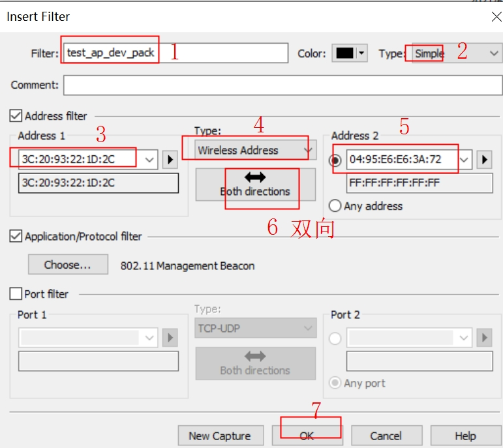Click the Port 2 lower text field
This screenshot has width=503, height=448.
(419, 361)
